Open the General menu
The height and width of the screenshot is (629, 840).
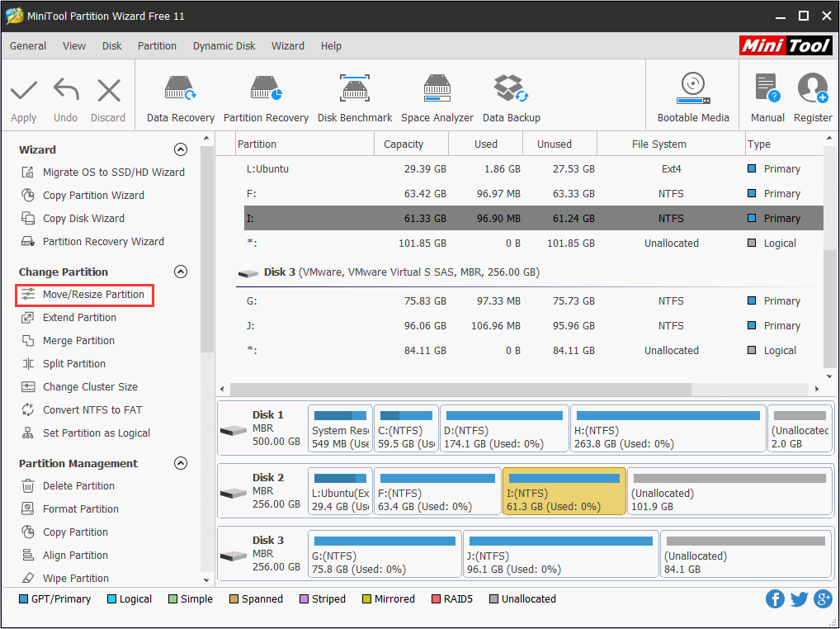coord(28,46)
